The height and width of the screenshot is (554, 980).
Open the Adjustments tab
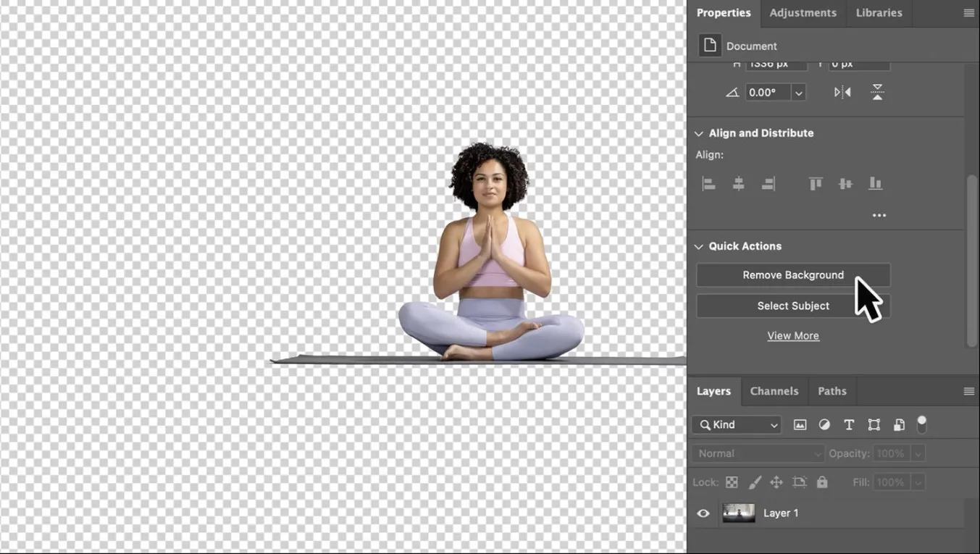click(x=803, y=13)
